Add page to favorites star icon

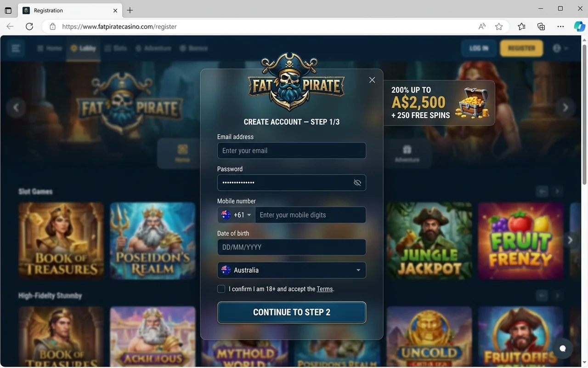click(x=499, y=27)
